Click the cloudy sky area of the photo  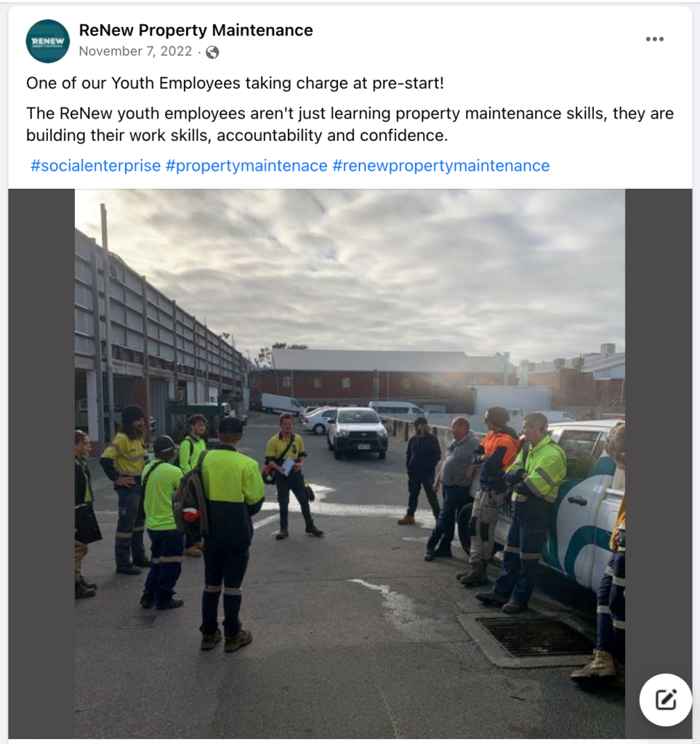coord(350,270)
